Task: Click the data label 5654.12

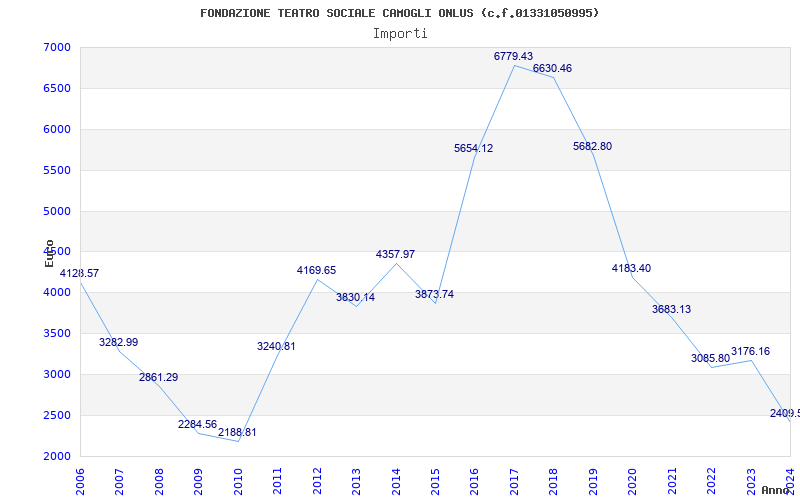Action: tap(473, 148)
